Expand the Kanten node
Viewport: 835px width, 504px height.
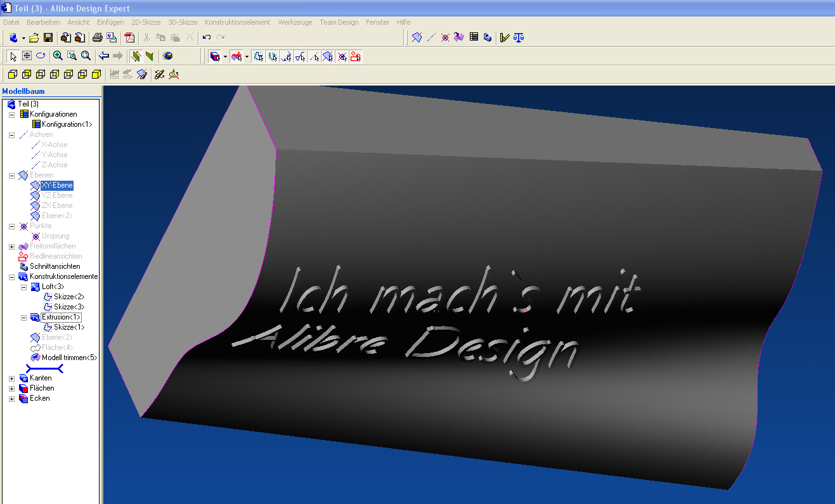point(12,378)
